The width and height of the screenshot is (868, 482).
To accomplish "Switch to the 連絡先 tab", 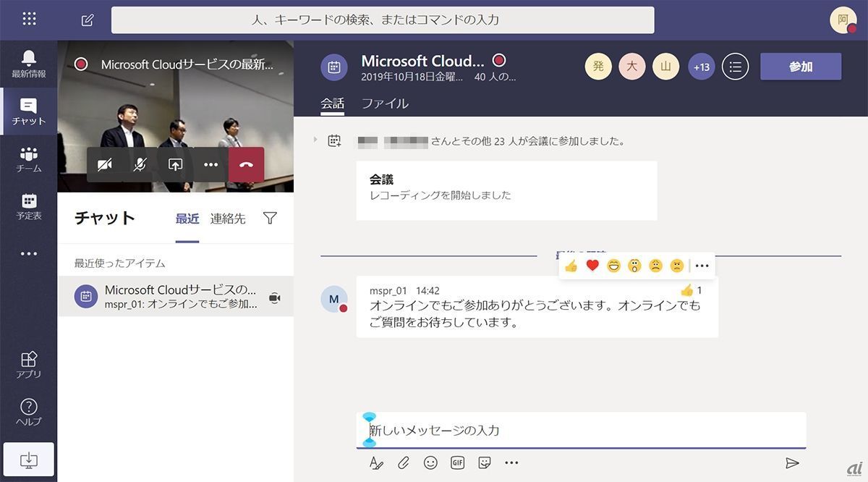I will click(x=228, y=219).
